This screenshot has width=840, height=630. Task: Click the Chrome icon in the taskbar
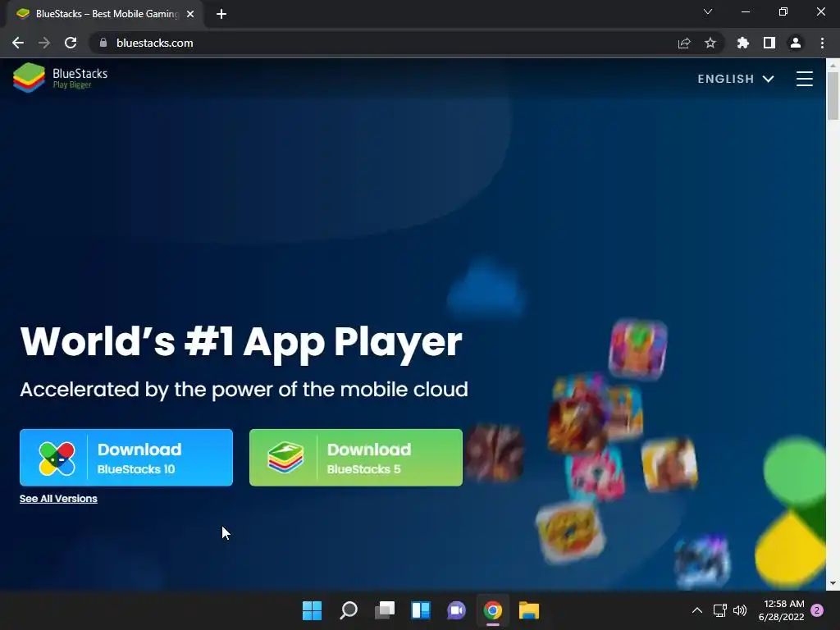[x=493, y=610]
